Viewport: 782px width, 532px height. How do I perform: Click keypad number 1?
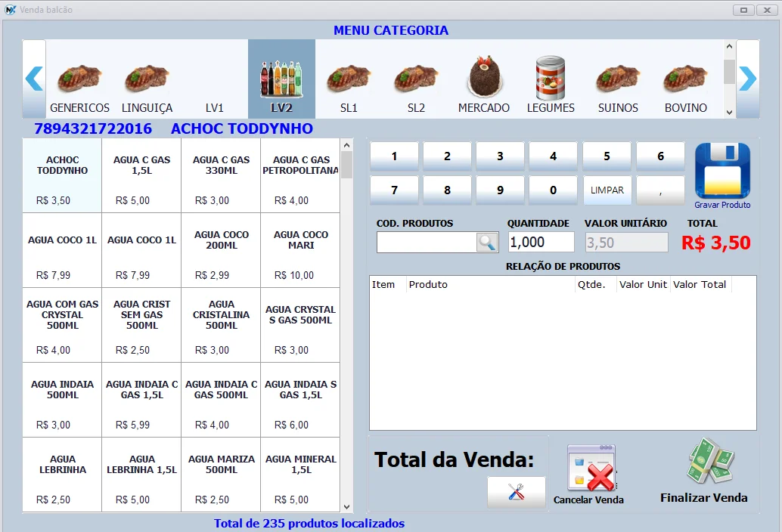(x=394, y=156)
